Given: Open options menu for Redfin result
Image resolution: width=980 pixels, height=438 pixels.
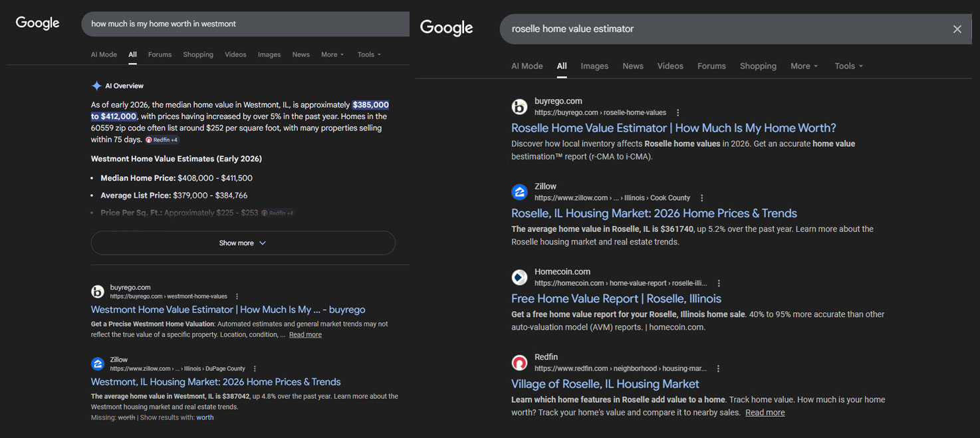Looking at the screenshot, I should 718,368.
